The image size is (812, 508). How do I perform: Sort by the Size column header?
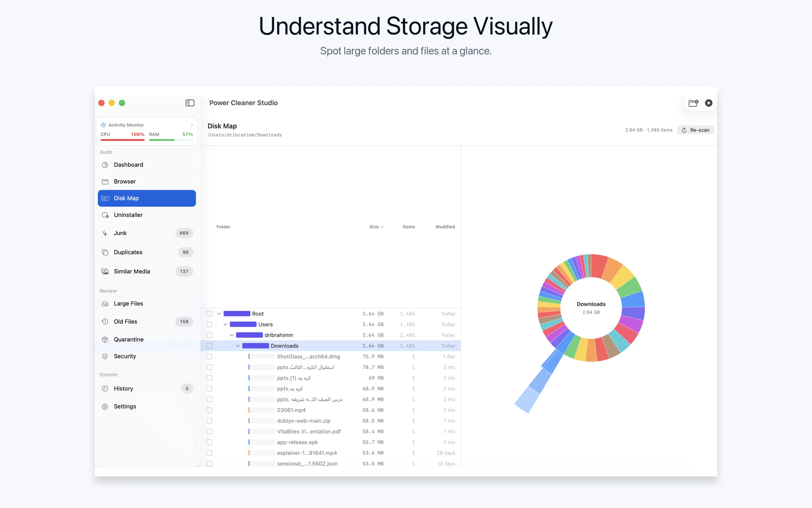[376, 227]
